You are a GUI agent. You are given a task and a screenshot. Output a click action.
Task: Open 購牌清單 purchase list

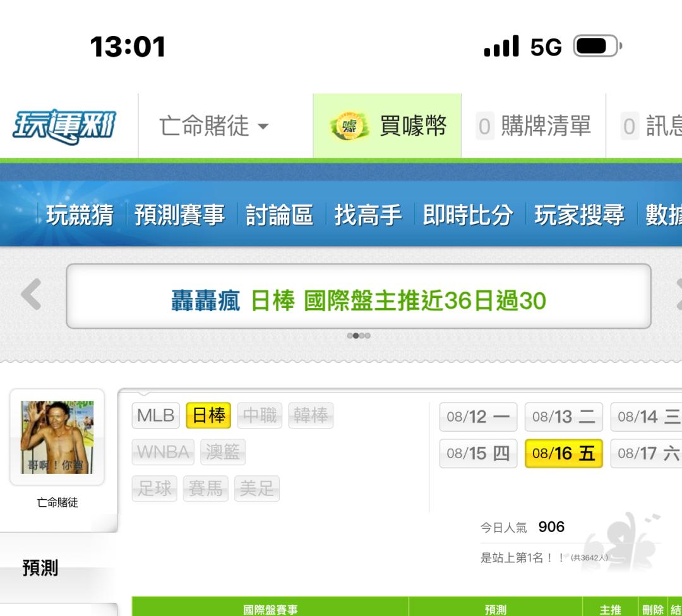pyautogui.click(x=533, y=126)
